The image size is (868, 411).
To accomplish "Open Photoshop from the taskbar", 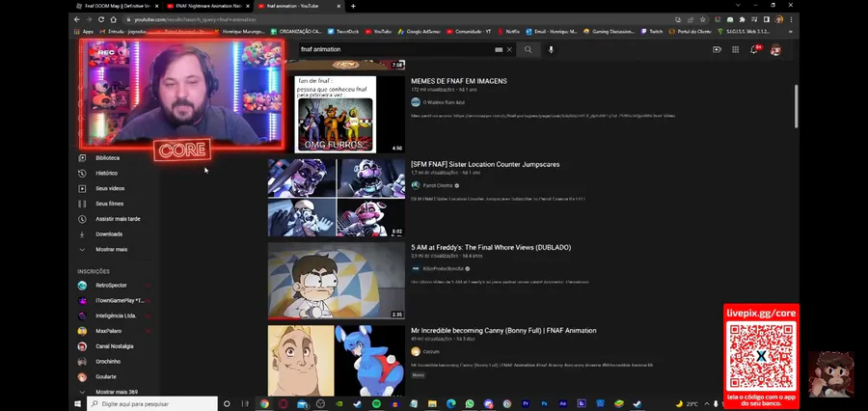I will pos(544,404).
